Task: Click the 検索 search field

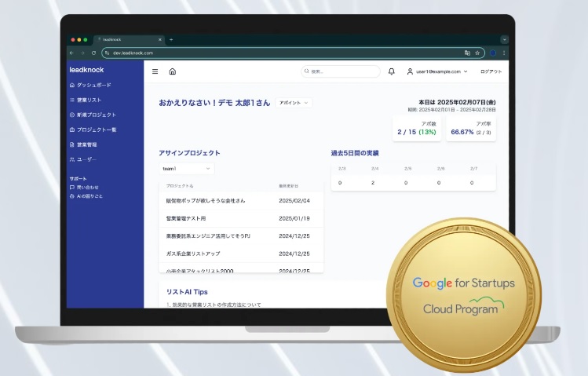Action: [x=341, y=71]
